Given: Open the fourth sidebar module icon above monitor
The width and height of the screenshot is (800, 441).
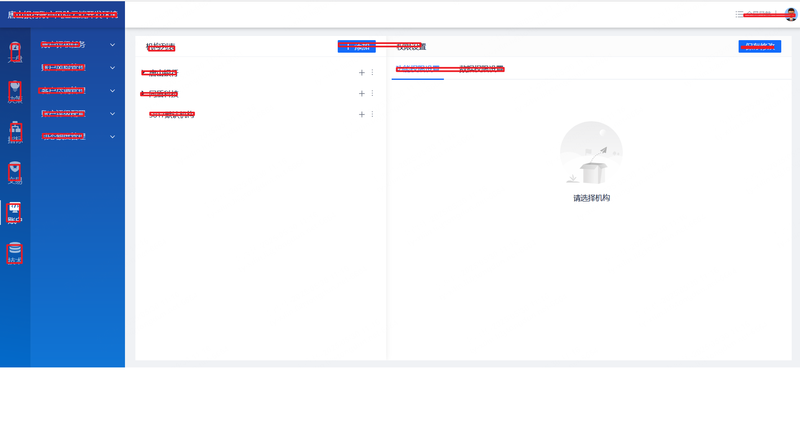Looking at the screenshot, I should [x=15, y=173].
